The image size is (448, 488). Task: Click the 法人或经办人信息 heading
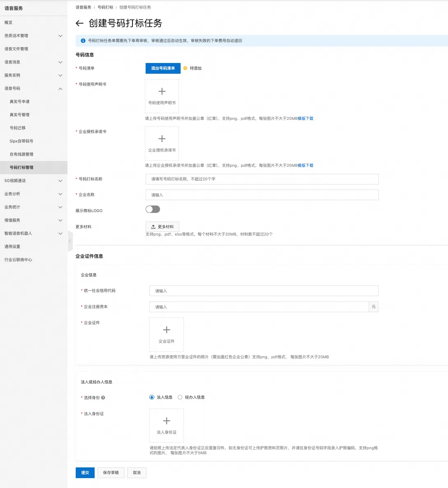(x=96, y=382)
